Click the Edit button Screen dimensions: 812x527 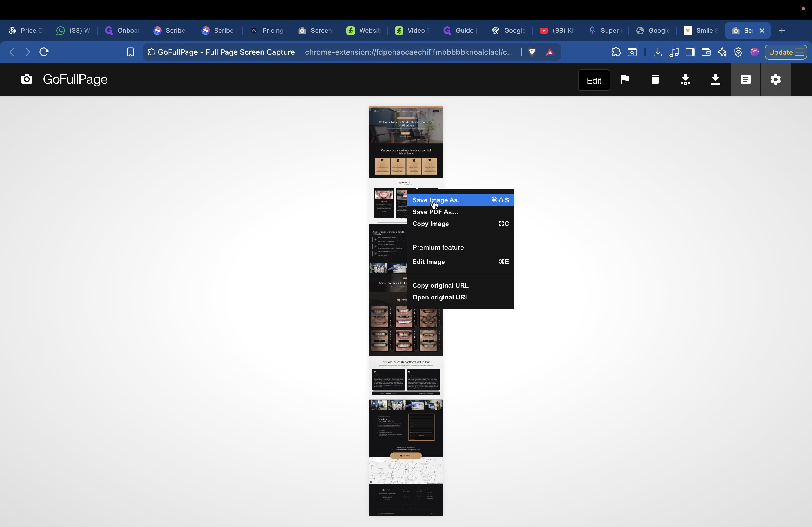594,80
